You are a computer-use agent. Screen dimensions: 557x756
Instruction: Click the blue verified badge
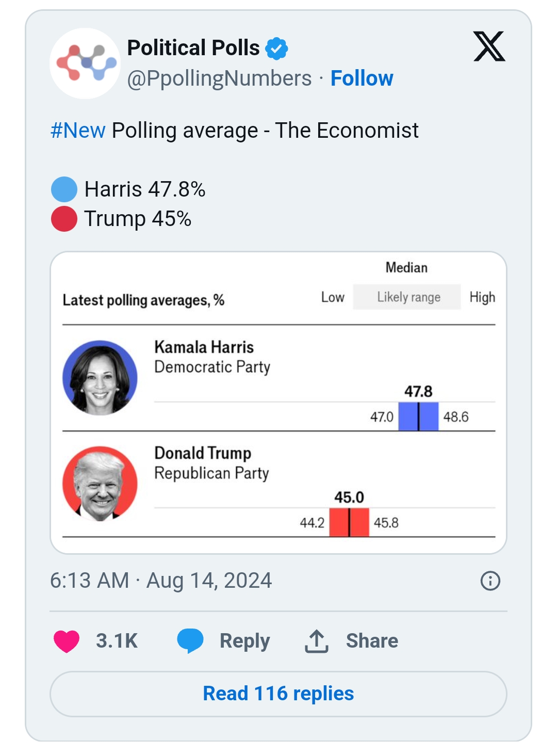coord(277,49)
